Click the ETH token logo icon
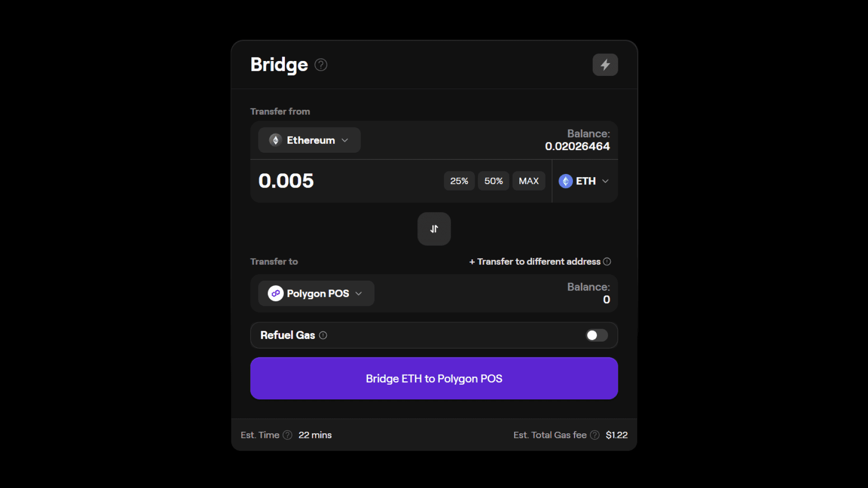Image resolution: width=868 pixels, height=488 pixels. [566, 181]
